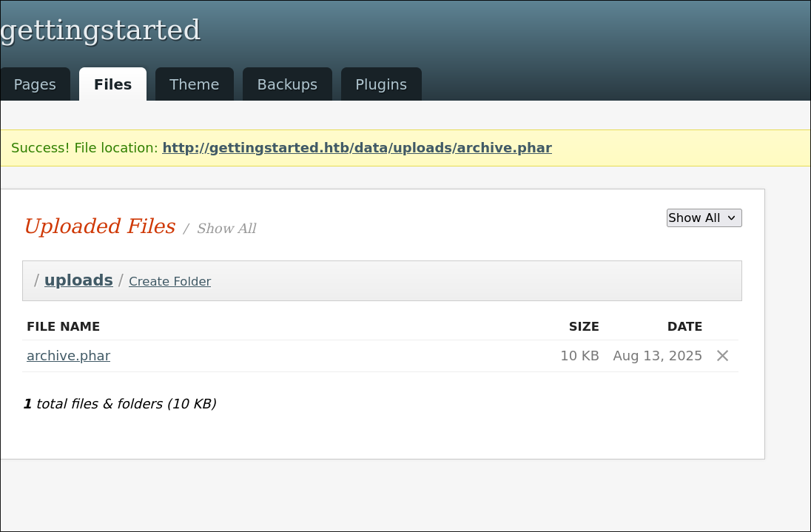This screenshot has height=532, width=811.
Task: Click the FILE NAME column header
Action: tap(63, 326)
